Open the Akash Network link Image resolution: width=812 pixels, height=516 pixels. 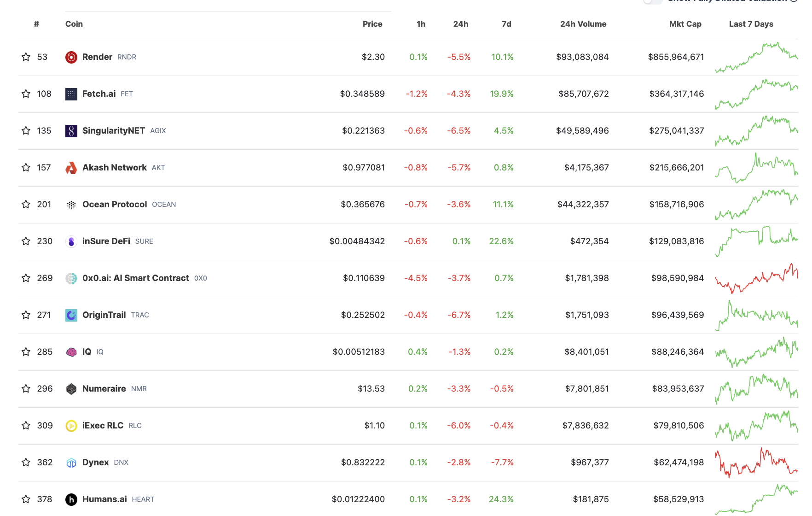pos(115,167)
